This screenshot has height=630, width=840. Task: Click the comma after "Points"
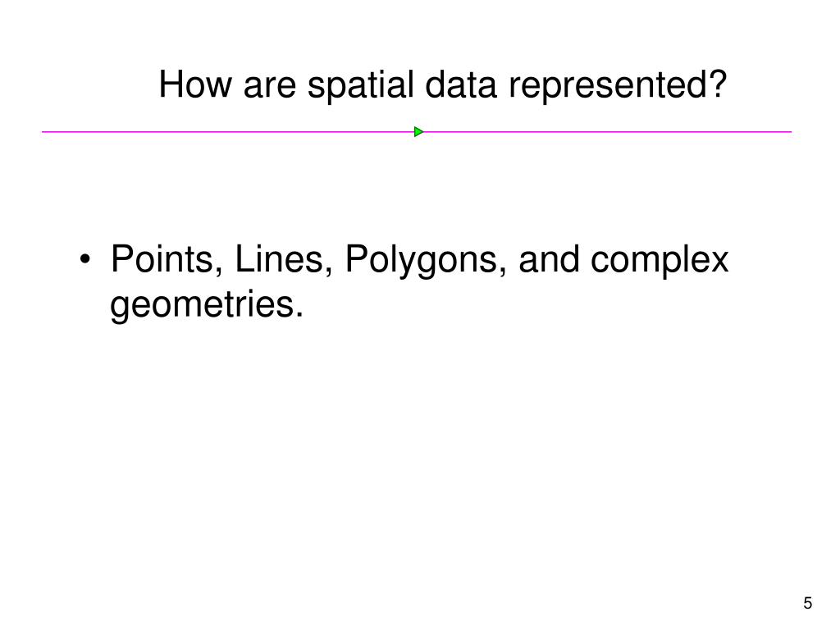pos(219,272)
